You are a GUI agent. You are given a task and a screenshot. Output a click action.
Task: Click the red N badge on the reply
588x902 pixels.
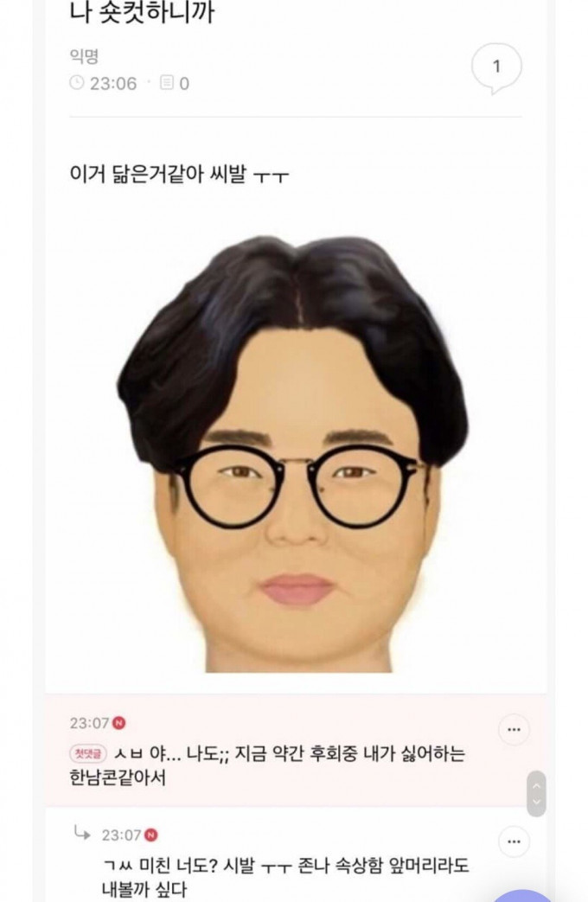[x=150, y=835]
